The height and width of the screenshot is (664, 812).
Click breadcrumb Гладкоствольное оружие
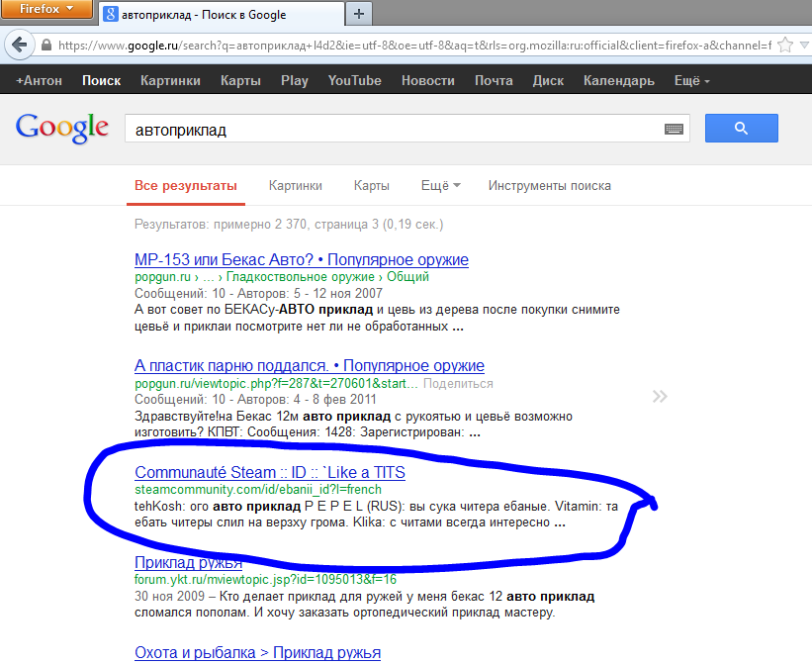301,276
